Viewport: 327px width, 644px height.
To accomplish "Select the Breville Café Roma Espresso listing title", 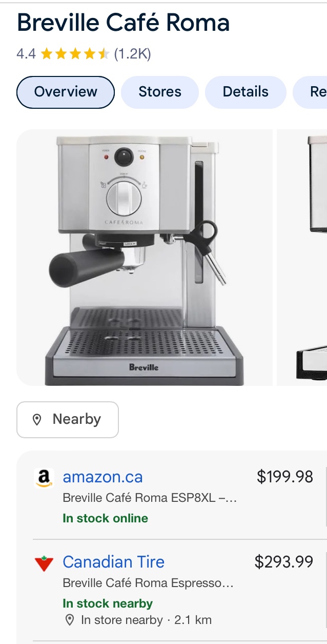I will point(148,583).
